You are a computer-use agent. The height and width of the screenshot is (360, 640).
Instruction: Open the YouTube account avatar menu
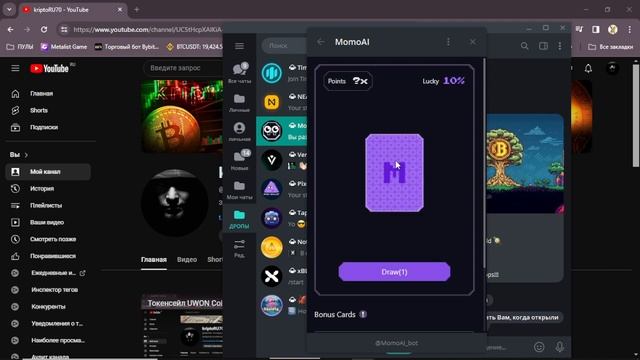(612, 68)
